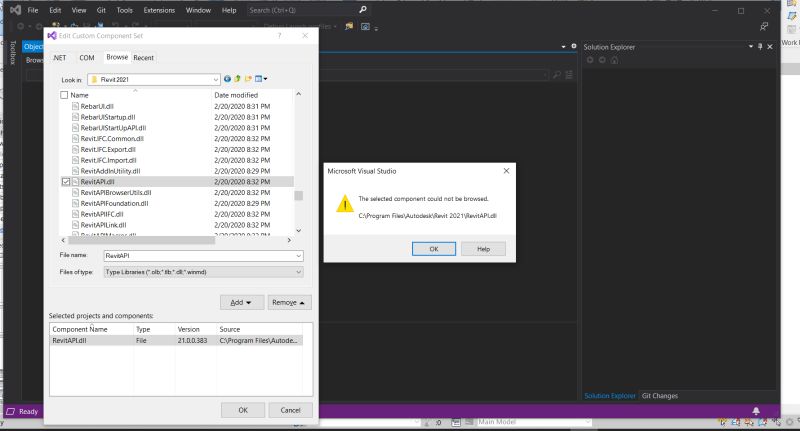The width and height of the screenshot is (800, 431).
Task: Select RevitAddInUtility.dll in the file list
Action: point(110,171)
